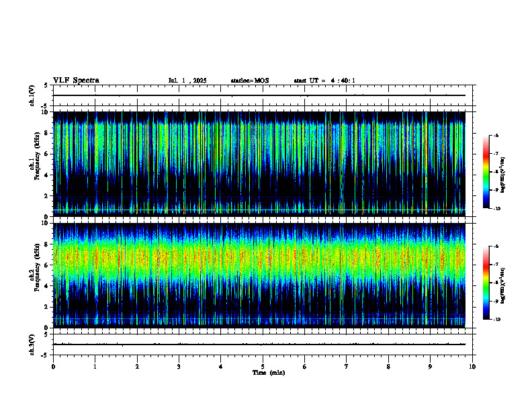The image size is (532, 411).
Task: Click the -7 label on ch.2 colorbar
Action: coord(496,265)
